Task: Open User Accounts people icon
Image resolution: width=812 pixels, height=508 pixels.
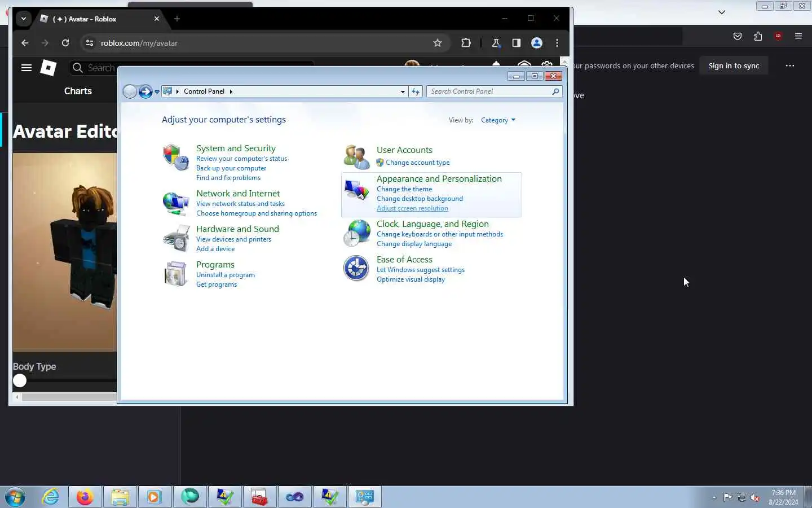Action: (356, 156)
